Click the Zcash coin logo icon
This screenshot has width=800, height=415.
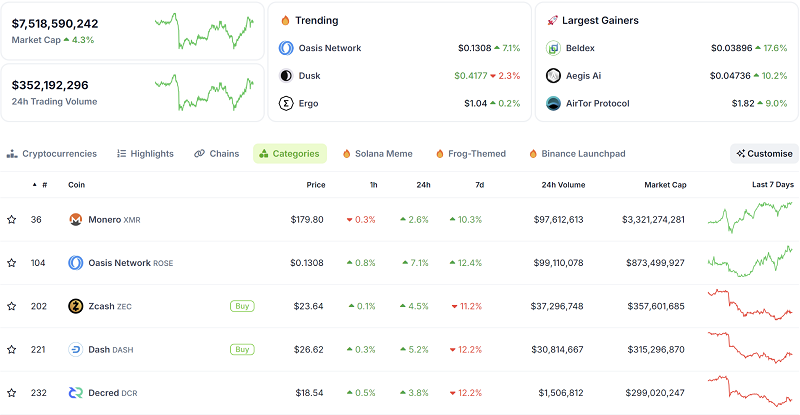[x=75, y=306]
